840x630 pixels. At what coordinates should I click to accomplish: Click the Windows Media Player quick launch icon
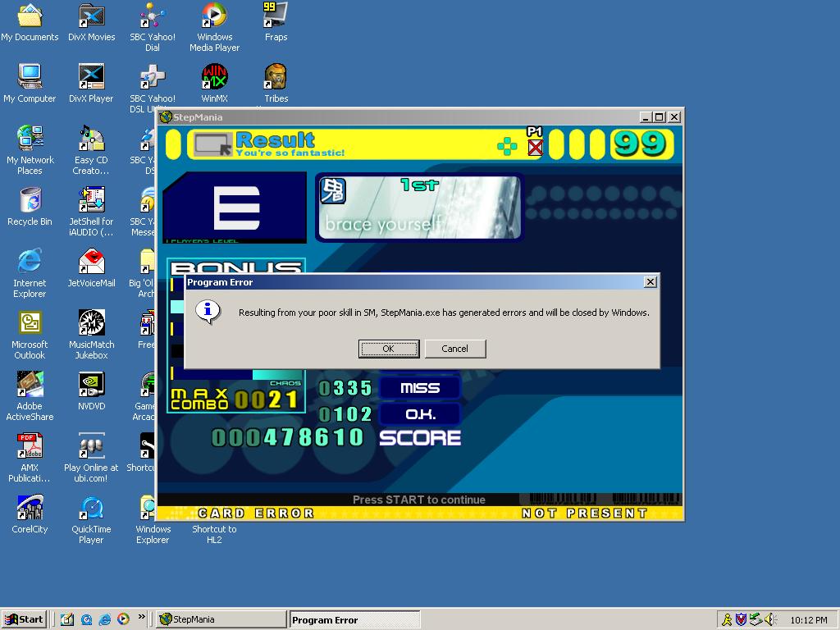(123, 619)
